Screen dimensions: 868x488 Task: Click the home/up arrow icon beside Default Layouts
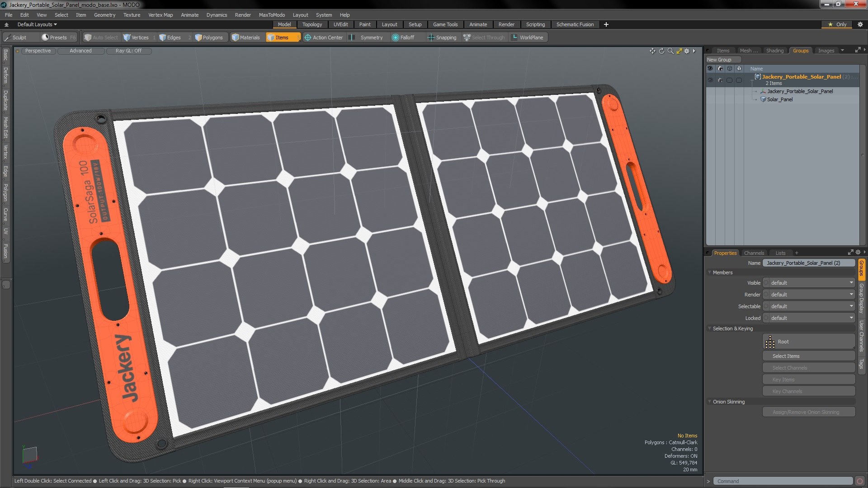click(6, 24)
